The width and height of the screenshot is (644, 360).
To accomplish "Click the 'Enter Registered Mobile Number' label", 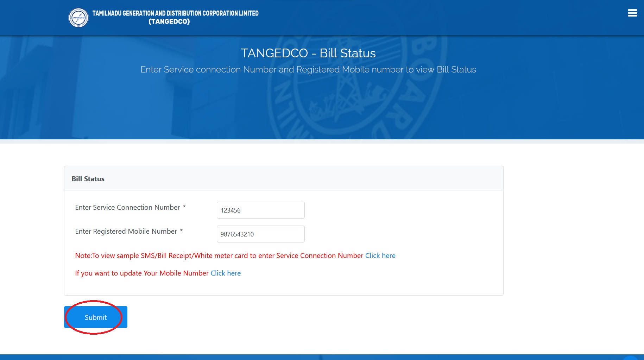I will click(x=126, y=231).
